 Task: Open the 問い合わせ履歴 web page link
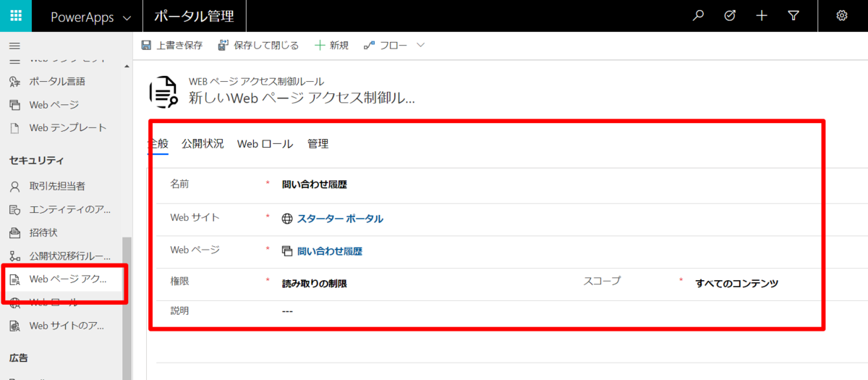point(329,251)
